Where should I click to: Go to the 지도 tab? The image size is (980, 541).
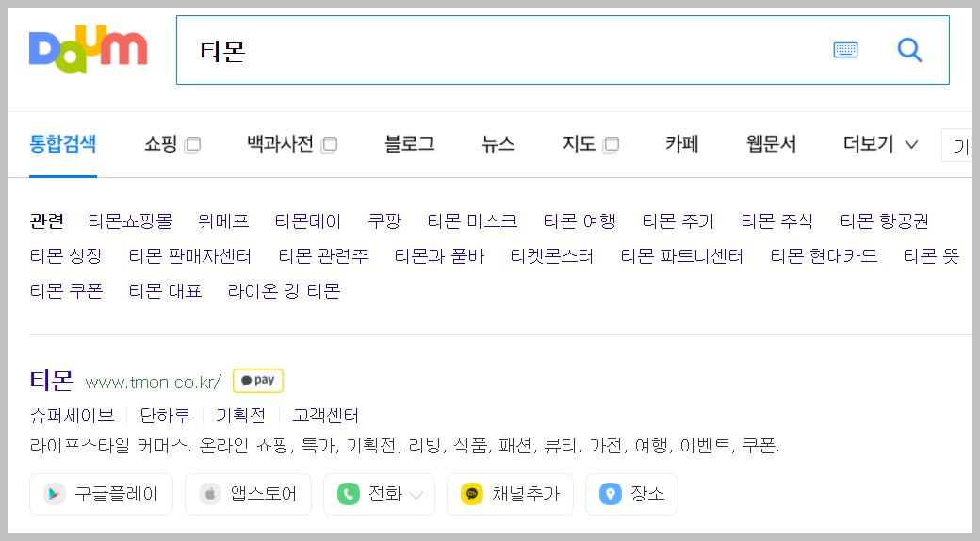[579, 144]
